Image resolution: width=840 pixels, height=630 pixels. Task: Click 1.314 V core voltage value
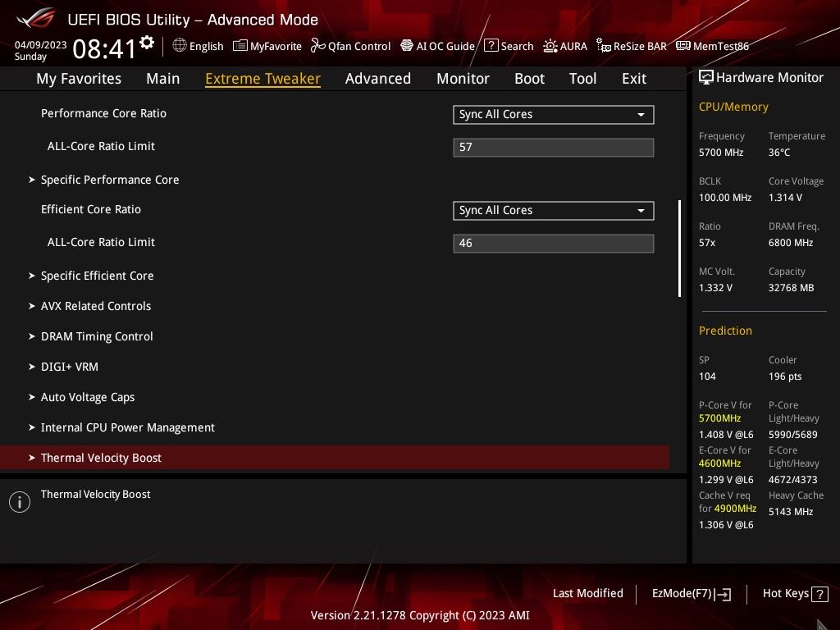785,198
